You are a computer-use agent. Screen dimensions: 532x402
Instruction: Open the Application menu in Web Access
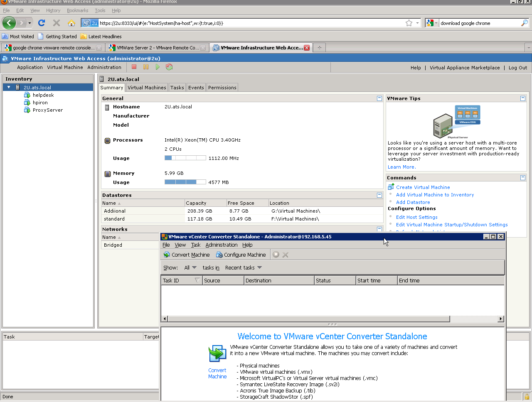point(30,67)
